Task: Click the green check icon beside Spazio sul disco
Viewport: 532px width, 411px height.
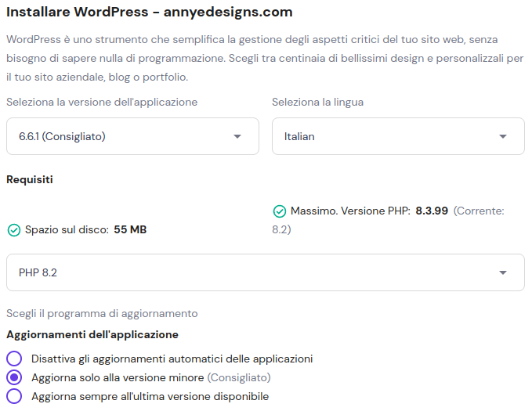Action: coord(14,230)
